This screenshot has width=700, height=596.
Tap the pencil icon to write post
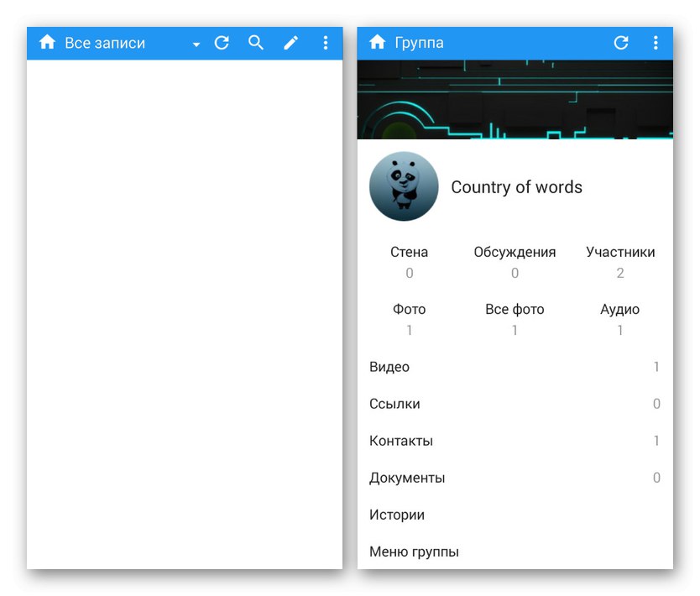coord(290,43)
